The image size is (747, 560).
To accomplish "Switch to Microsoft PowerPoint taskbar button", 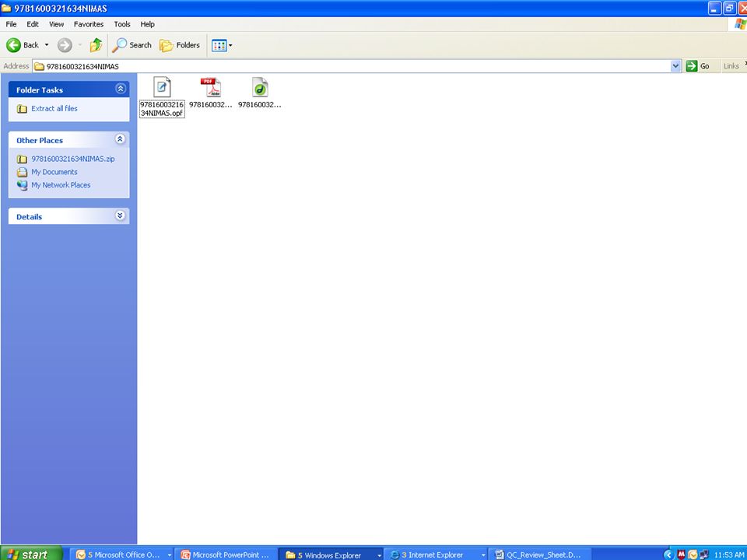I will coord(226,555).
